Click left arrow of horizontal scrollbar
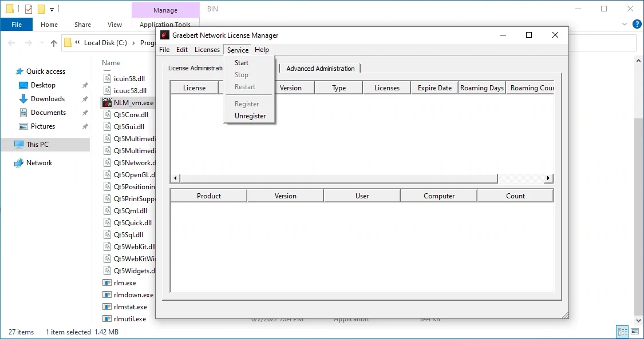 tap(175, 178)
